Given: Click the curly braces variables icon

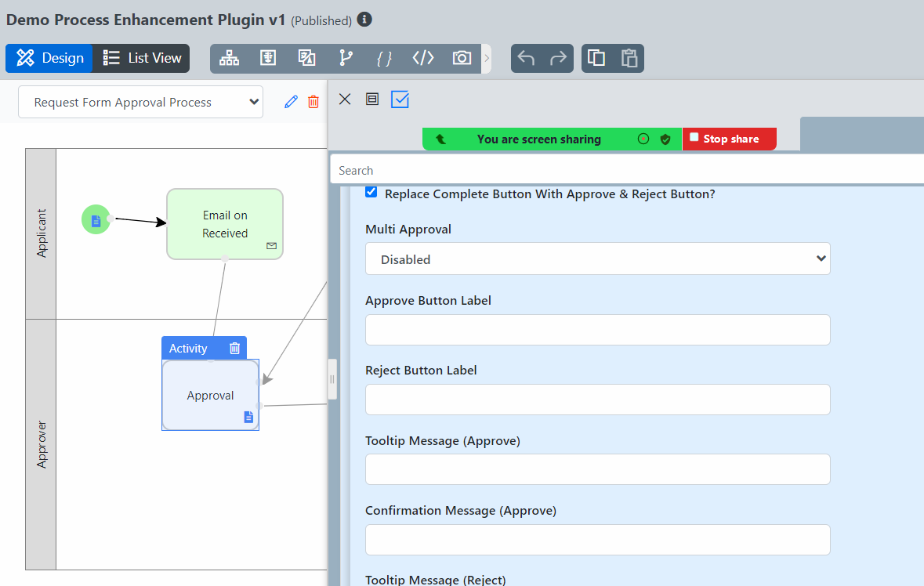Looking at the screenshot, I should click(384, 58).
